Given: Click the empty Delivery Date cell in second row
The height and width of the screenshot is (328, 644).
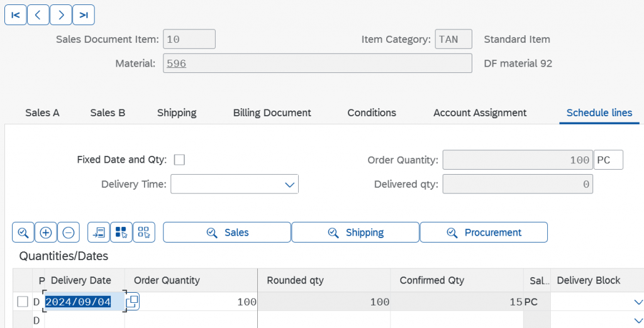Looking at the screenshot, I should 84,320.
